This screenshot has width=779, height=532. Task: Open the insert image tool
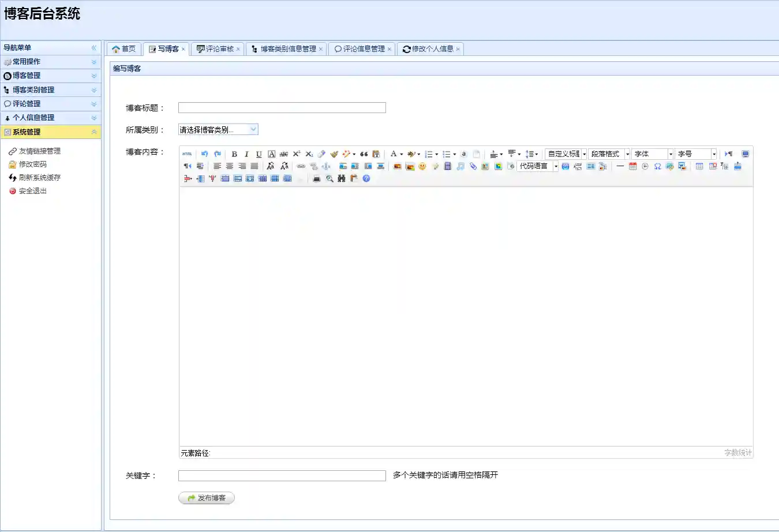click(396, 166)
